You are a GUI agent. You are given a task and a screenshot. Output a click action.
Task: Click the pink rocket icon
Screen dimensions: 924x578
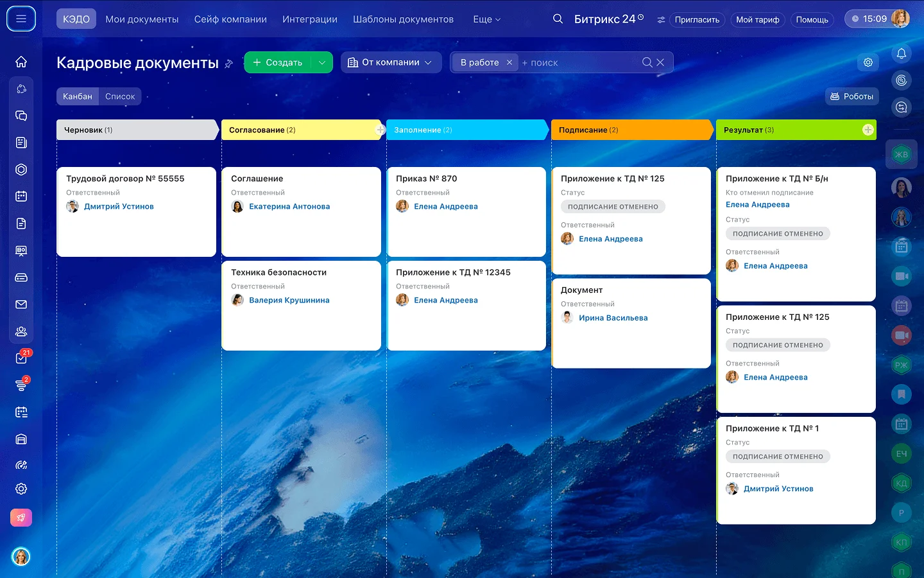click(21, 518)
